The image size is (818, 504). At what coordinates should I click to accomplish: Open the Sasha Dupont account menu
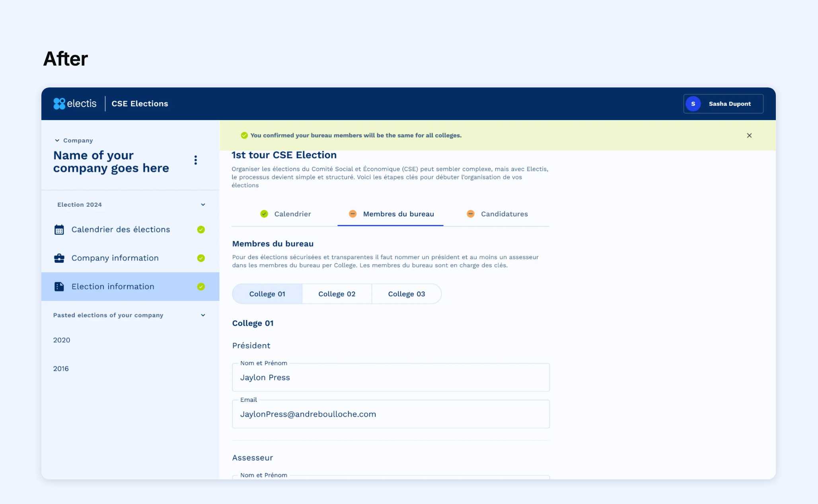tap(723, 104)
